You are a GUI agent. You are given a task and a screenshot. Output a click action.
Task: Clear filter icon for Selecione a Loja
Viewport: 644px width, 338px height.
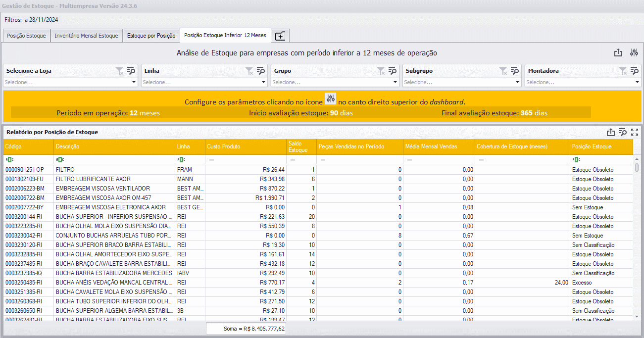(x=119, y=71)
